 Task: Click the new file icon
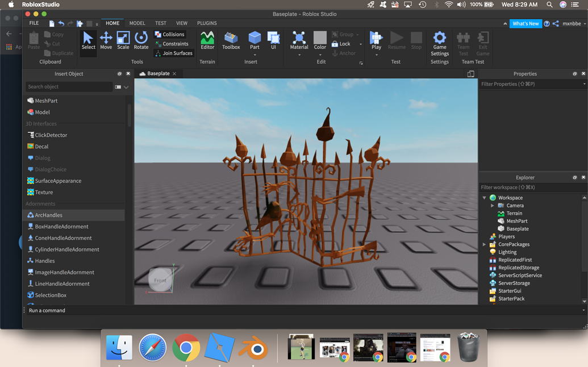point(52,23)
